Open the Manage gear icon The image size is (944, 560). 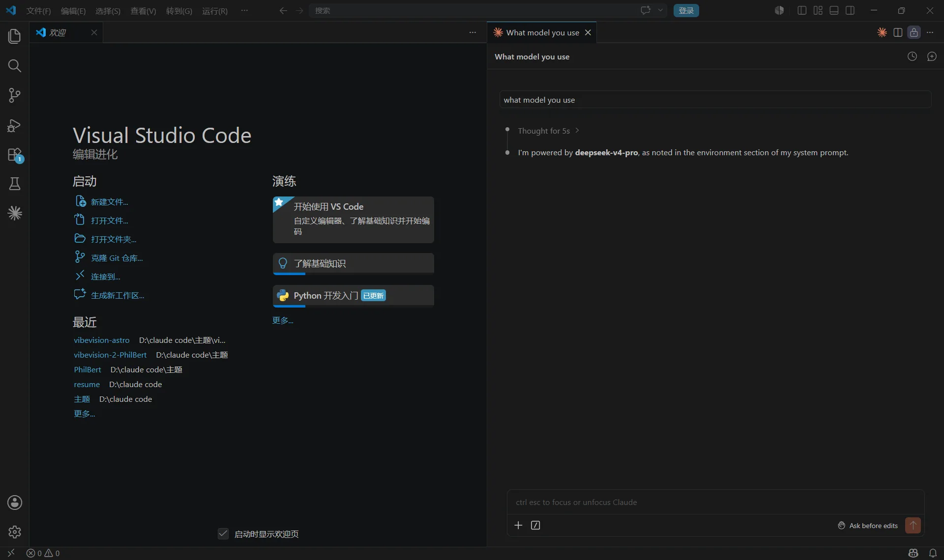[15, 532]
